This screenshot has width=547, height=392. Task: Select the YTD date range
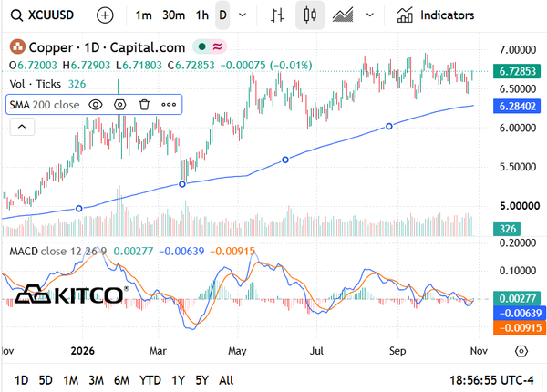[x=150, y=380]
